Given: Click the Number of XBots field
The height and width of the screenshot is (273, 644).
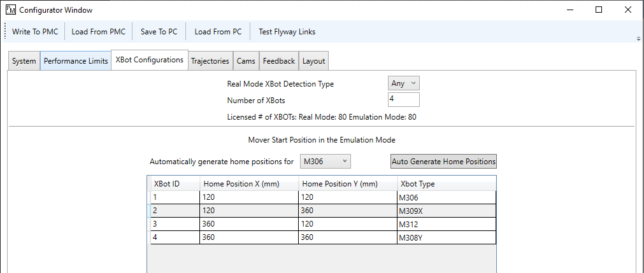Looking at the screenshot, I should pyautogui.click(x=403, y=100).
